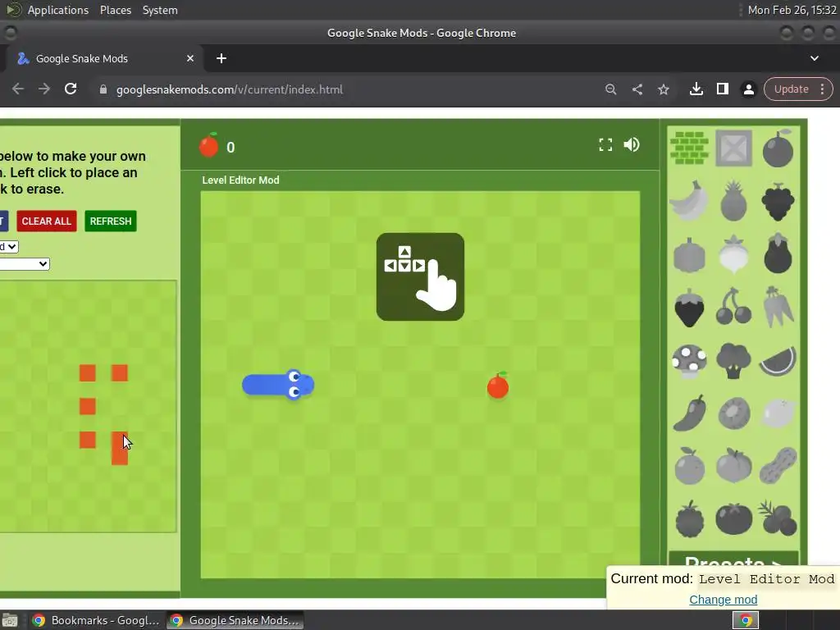Select the strawberry item

[x=689, y=308]
